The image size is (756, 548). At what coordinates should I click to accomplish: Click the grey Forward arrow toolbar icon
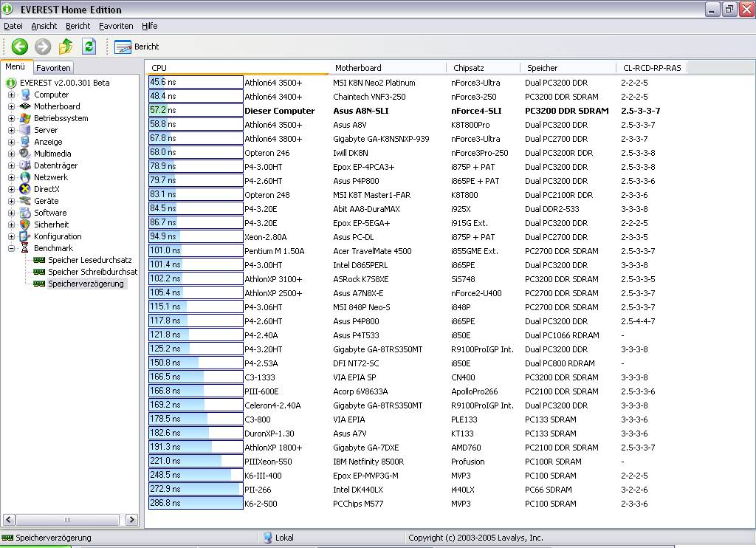point(42,47)
